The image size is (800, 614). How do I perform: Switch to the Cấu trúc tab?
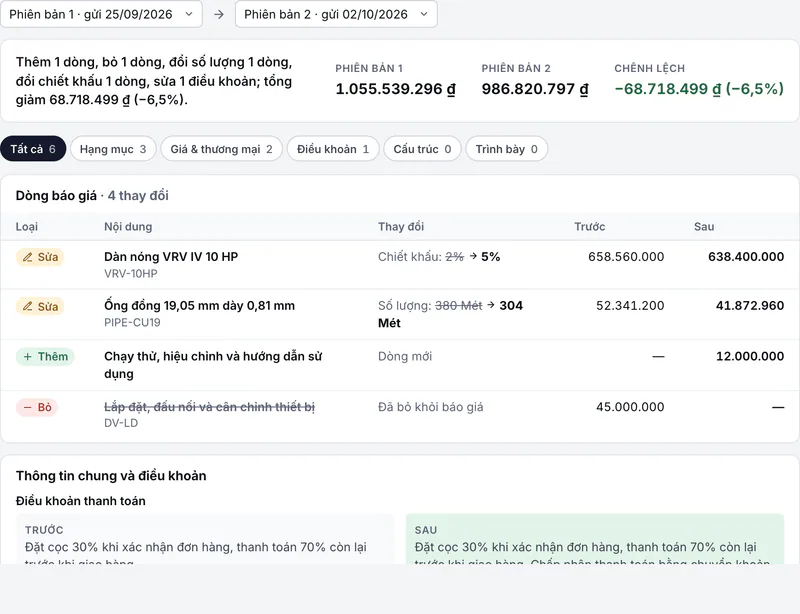tap(422, 149)
